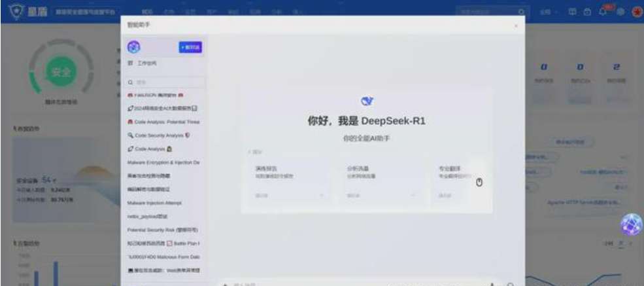This screenshot has height=286, width=644.
Task: Select the 'Code Security Analysis' conversation
Action: [159, 135]
